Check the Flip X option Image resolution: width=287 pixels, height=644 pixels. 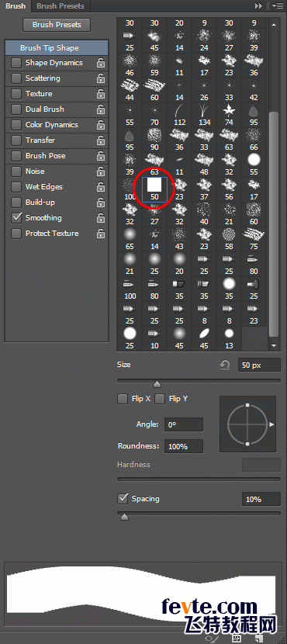[x=123, y=399]
